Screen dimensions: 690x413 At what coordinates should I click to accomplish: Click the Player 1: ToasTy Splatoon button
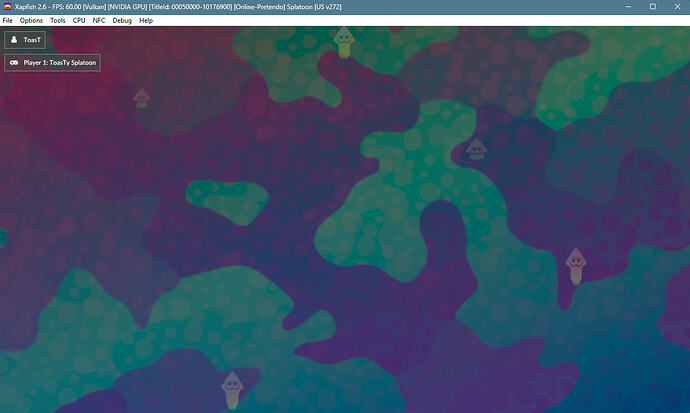coord(52,62)
